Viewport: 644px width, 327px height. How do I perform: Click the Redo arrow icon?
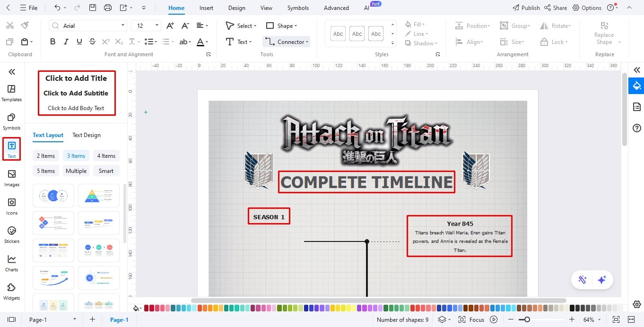(77, 8)
